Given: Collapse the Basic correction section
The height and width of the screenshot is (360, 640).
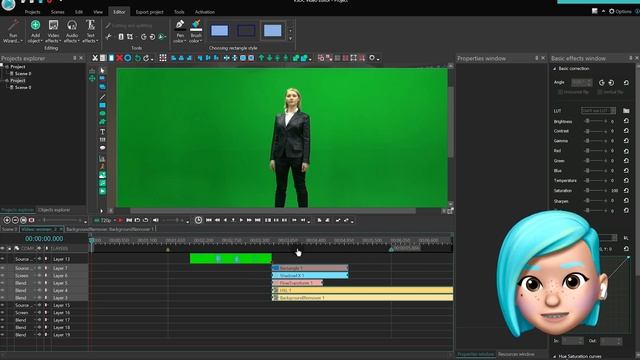Looking at the screenshot, I should coord(555,69).
